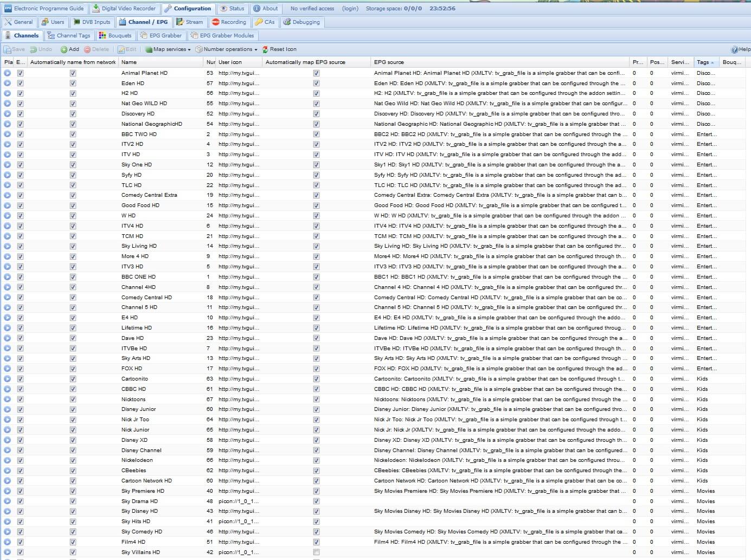Open the Number operations dropdown

[x=227, y=49]
